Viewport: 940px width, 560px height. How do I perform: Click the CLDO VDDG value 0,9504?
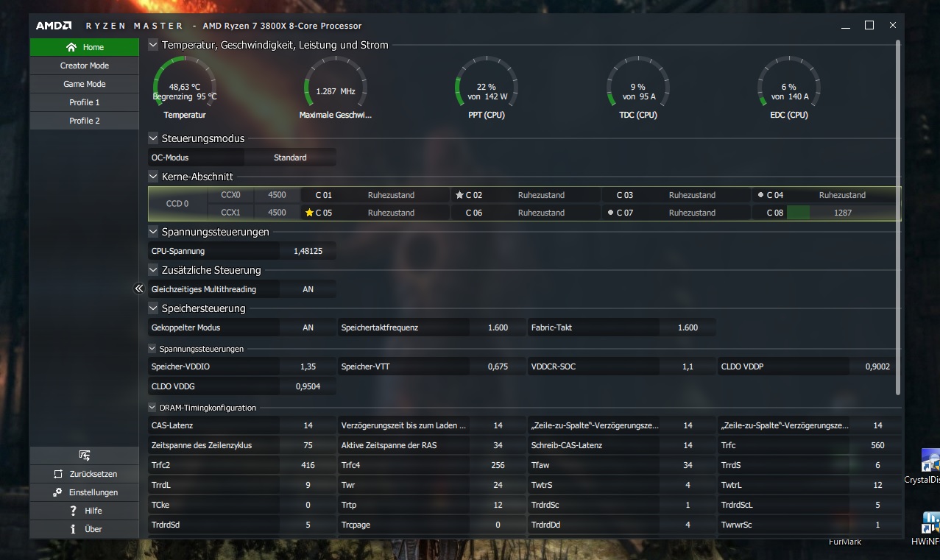coord(308,386)
